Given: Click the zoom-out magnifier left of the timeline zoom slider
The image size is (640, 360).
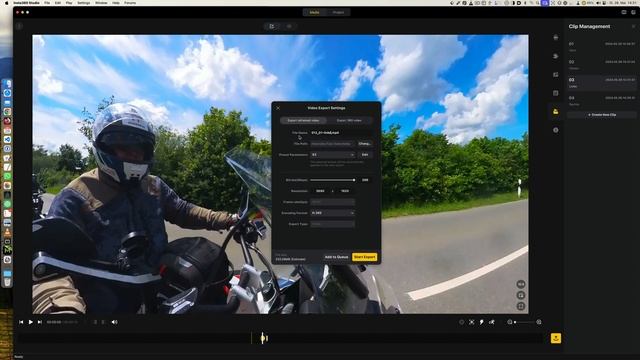Looking at the screenshot, I should [509, 322].
